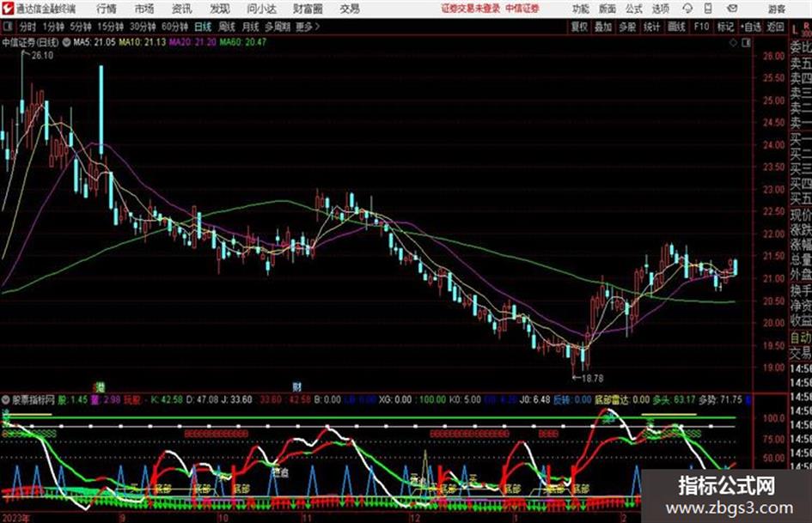The image size is (812, 523).
Task: Click the mobile phone icon
Action: click(x=708, y=9)
